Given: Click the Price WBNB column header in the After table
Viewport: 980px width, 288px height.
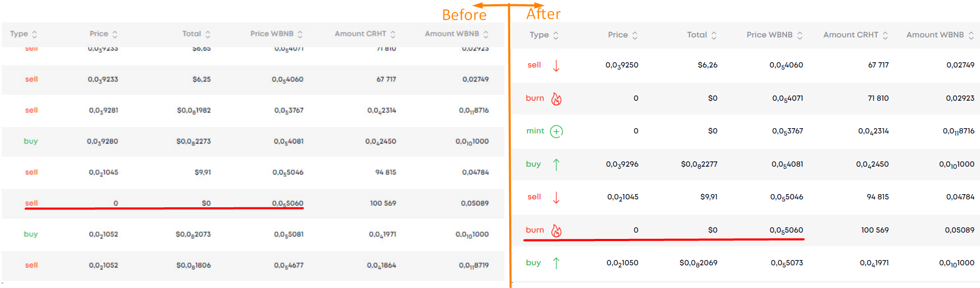Looking at the screenshot, I should click(769, 35).
